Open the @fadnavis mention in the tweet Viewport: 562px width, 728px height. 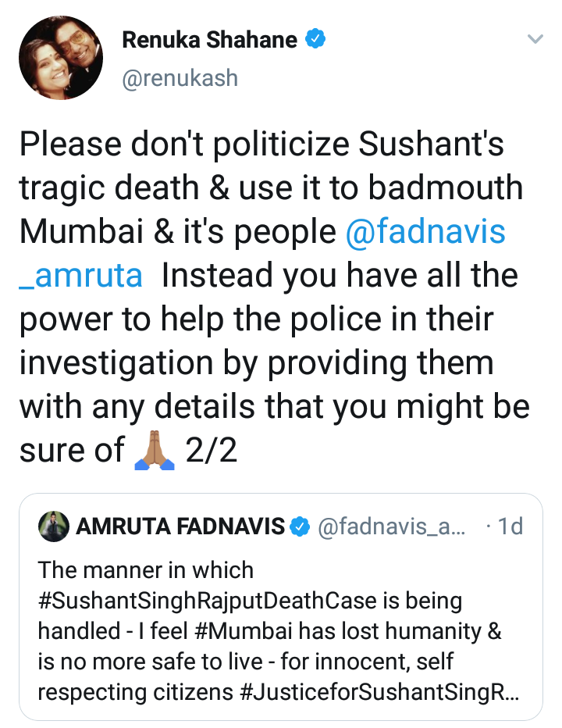coord(425,232)
